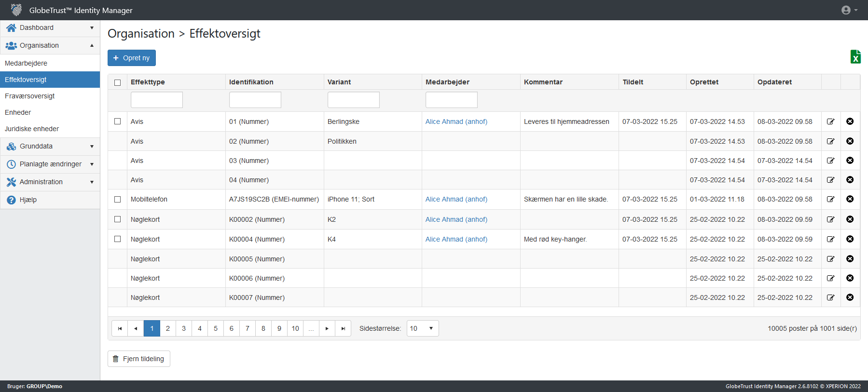Toggle the select-all checkbox in header
This screenshot has width=868, height=392.
pyautogui.click(x=117, y=82)
